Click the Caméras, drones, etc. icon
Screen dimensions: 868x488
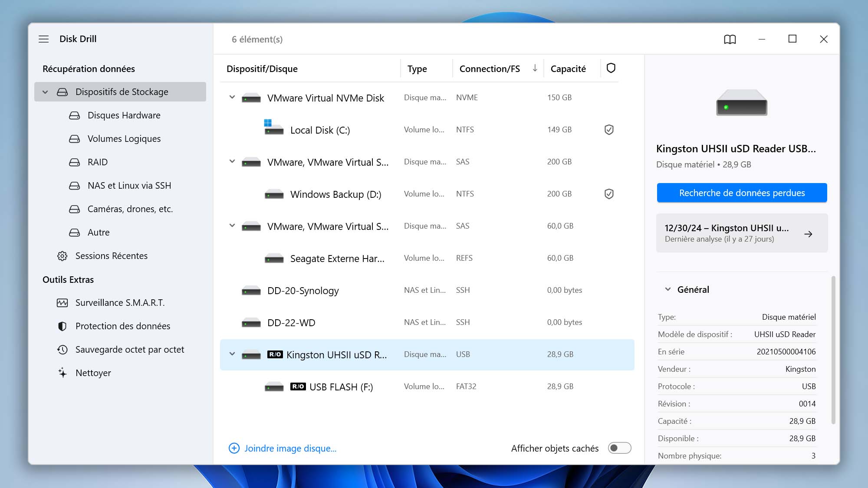[x=74, y=209]
